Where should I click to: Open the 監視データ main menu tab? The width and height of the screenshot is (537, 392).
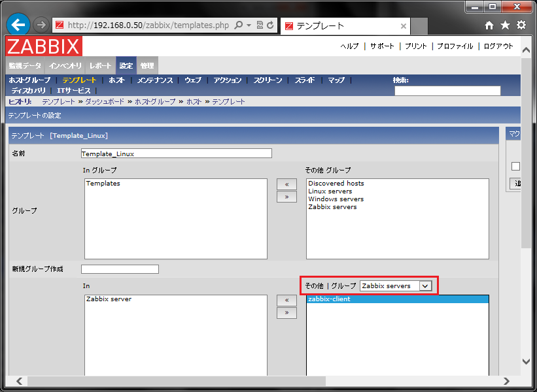tap(25, 65)
